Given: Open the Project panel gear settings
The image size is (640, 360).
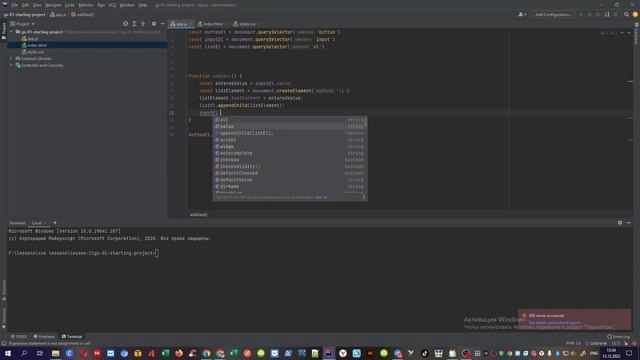Looking at the screenshot, I should (x=154, y=24).
